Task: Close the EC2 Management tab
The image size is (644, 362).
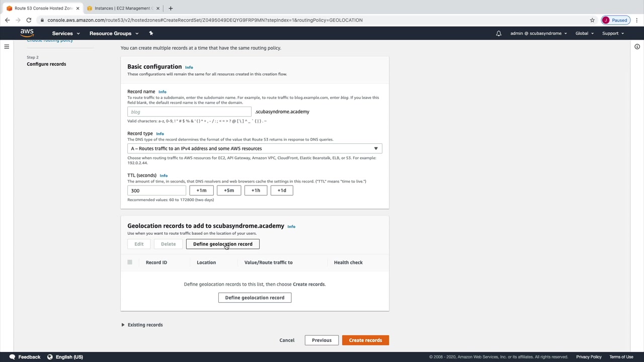Action: coord(158,8)
